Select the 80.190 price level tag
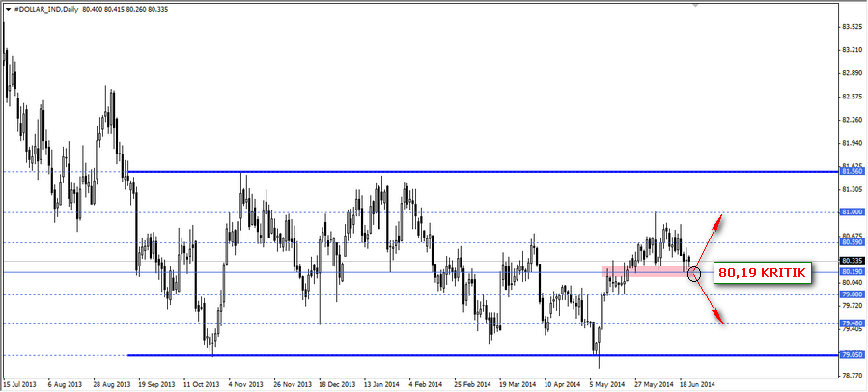The height and width of the screenshot is (392, 868). (x=850, y=272)
